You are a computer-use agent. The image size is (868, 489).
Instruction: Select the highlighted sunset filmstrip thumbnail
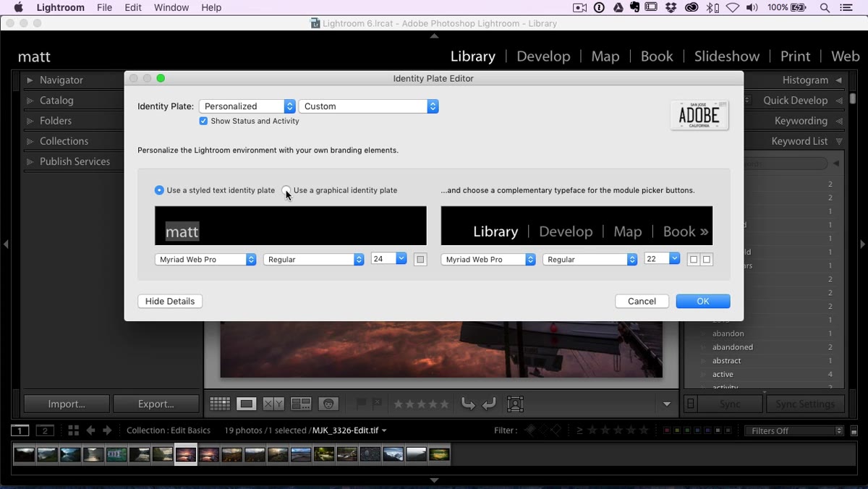pyautogui.click(x=186, y=454)
